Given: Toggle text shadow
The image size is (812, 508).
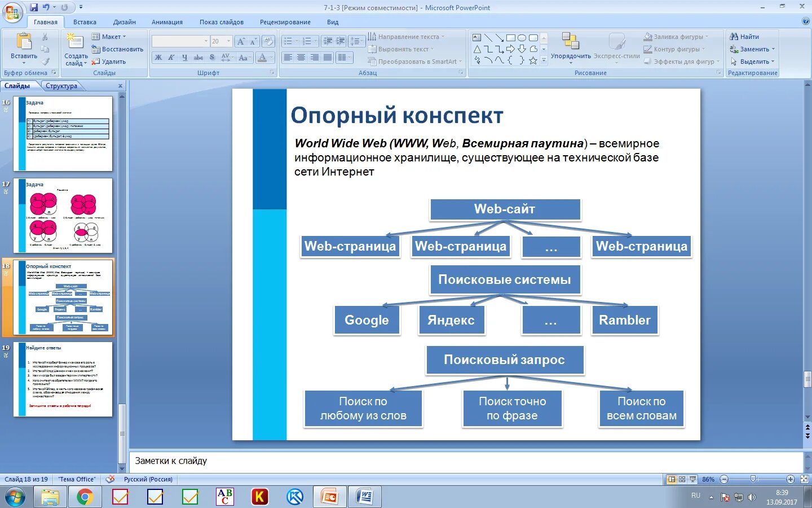Looking at the screenshot, I should [211, 58].
